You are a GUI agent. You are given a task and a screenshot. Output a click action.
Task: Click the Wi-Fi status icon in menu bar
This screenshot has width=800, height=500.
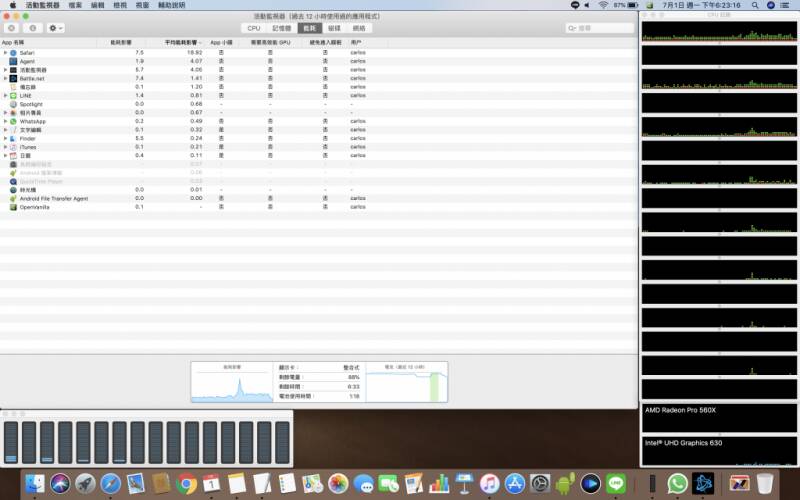coord(604,5)
